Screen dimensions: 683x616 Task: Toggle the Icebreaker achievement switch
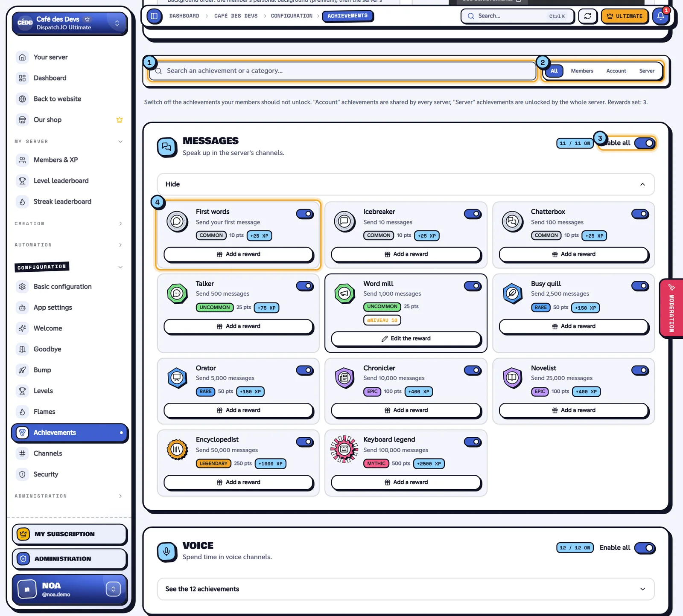(x=473, y=214)
